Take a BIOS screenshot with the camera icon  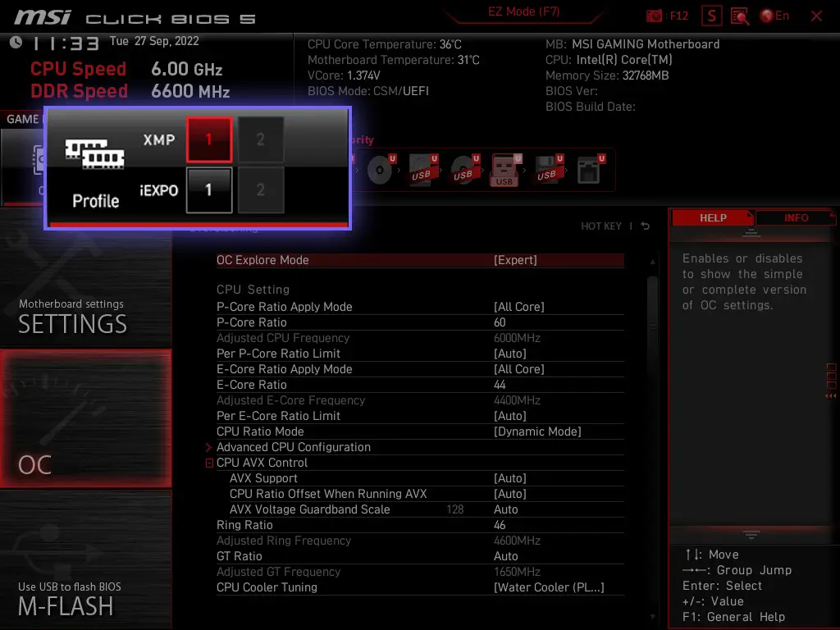(x=654, y=15)
